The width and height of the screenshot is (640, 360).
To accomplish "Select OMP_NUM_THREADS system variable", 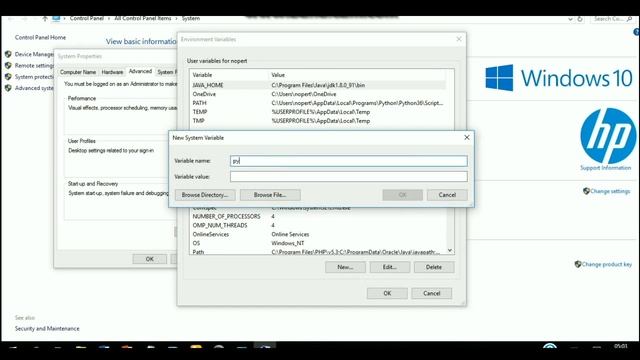I will click(x=318, y=225).
